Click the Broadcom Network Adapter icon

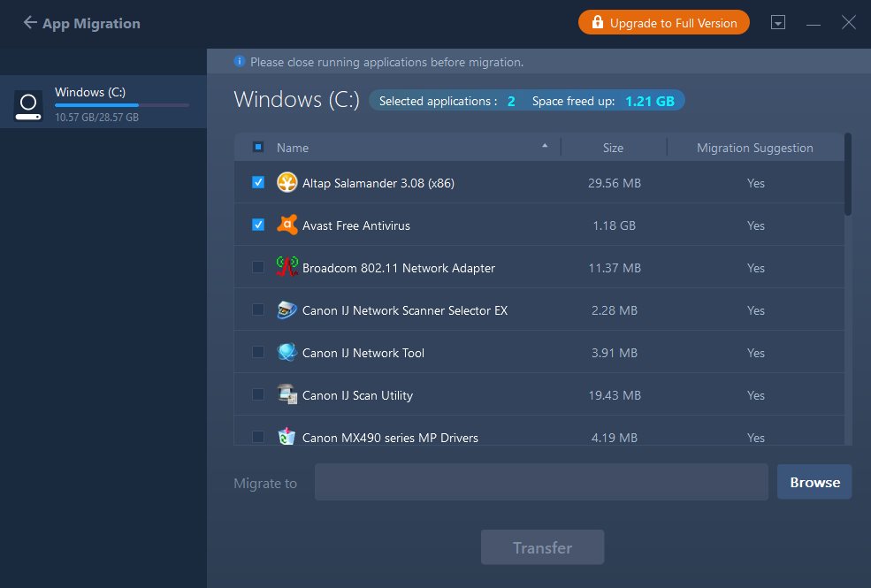click(x=287, y=268)
